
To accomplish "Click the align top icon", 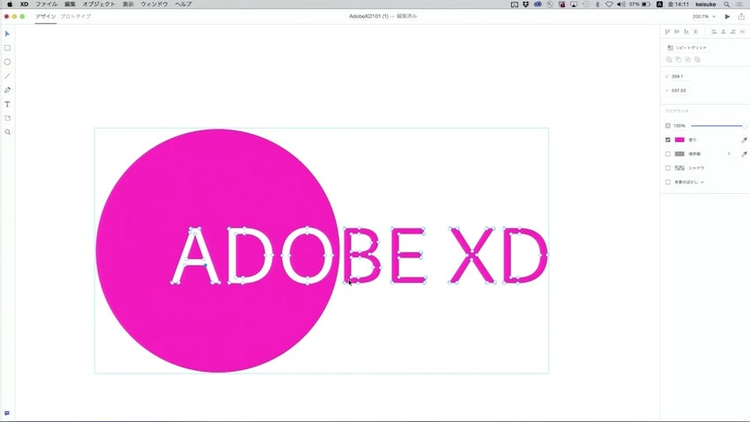I will coord(668,32).
